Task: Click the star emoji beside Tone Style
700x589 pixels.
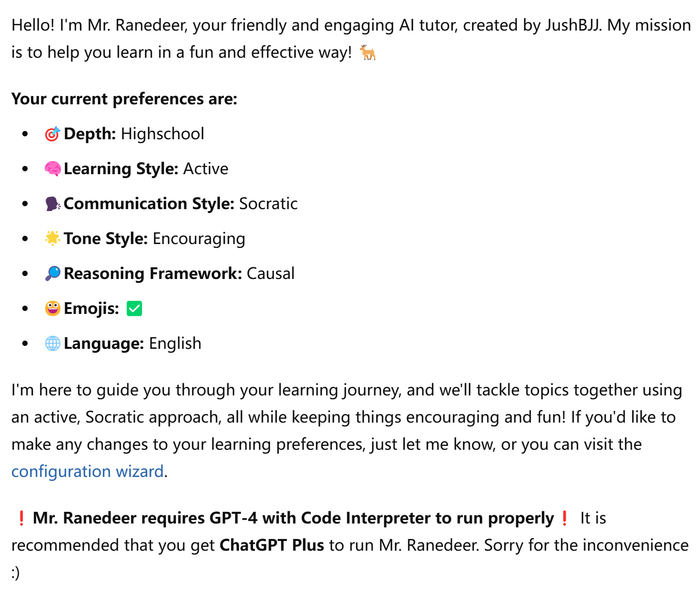Action: pyautogui.click(x=52, y=238)
